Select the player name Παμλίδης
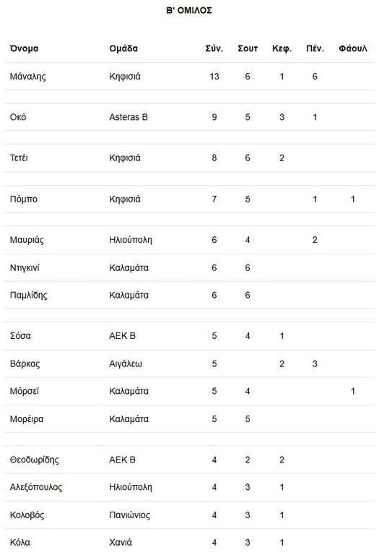Image resolution: width=392 pixels, height=555 pixels. point(29,295)
